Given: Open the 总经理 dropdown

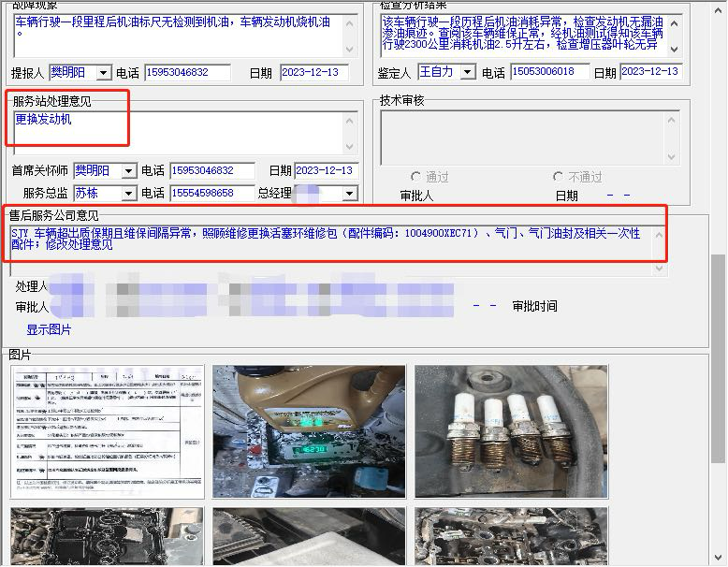Looking at the screenshot, I should point(349,194).
